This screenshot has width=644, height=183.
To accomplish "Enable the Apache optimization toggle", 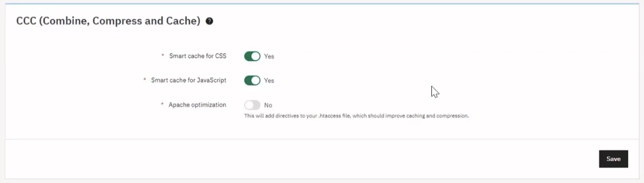I will [x=252, y=105].
